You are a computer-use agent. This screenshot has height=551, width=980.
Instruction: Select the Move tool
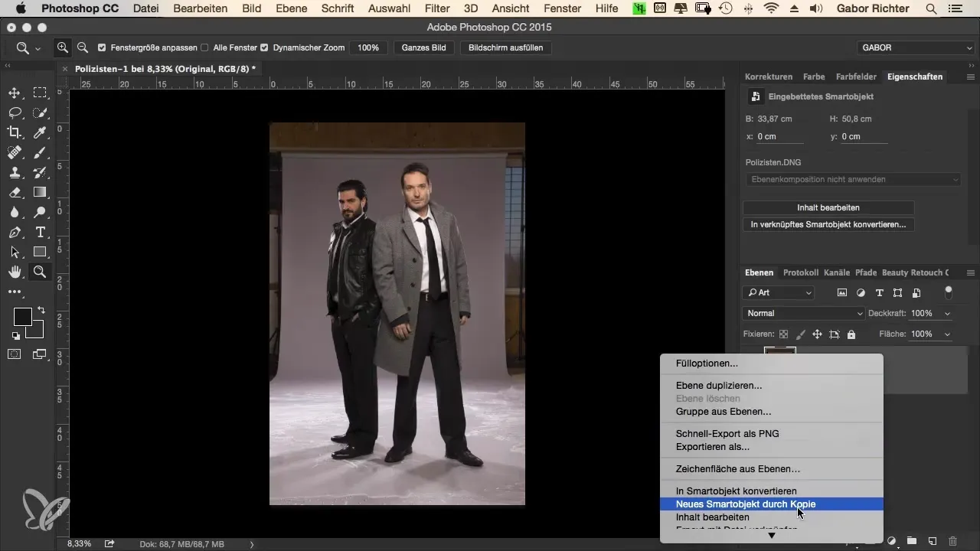(15, 93)
